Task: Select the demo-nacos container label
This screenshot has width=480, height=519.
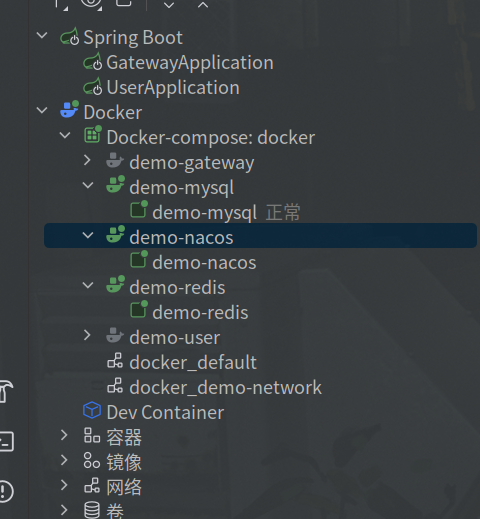Action: pyautogui.click(x=204, y=263)
